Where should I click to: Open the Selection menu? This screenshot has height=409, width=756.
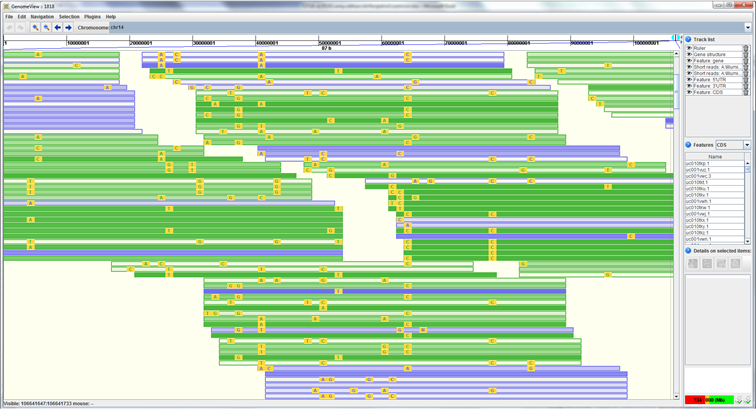click(69, 16)
